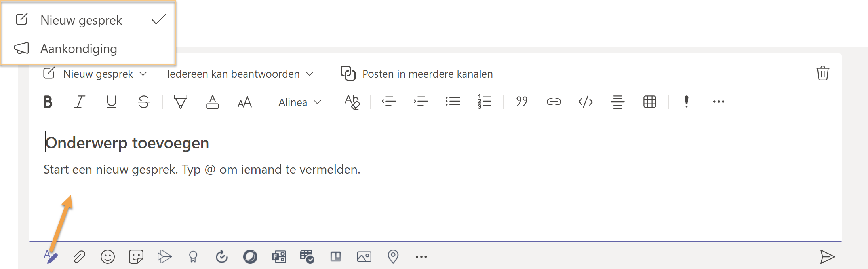Decrease paragraph indent
The height and width of the screenshot is (269, 868).
pyautogui.click(x=389, y=102)
